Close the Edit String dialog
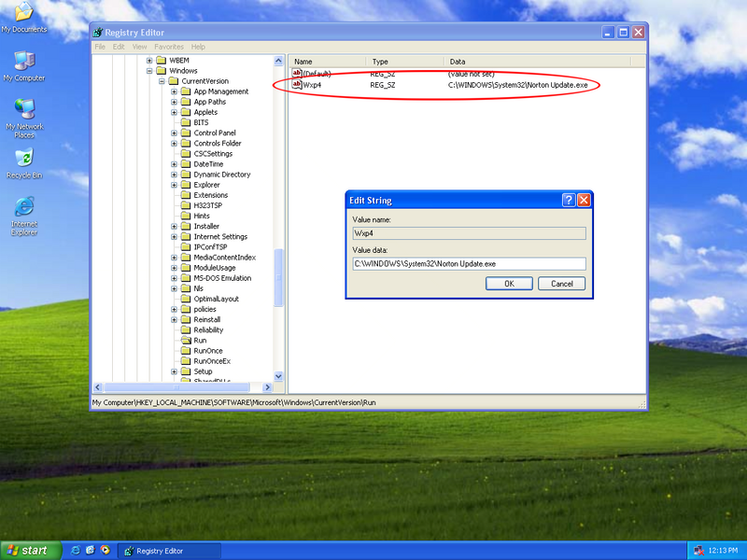 [585, 200]
